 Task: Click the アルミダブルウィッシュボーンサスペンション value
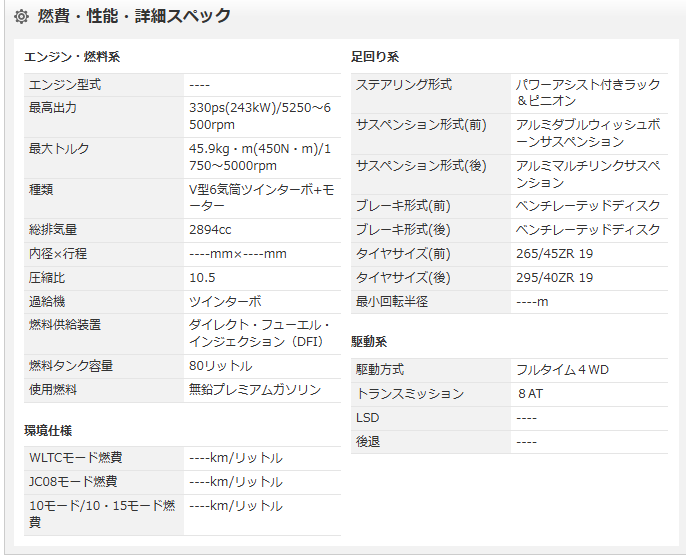click(588, 133)
